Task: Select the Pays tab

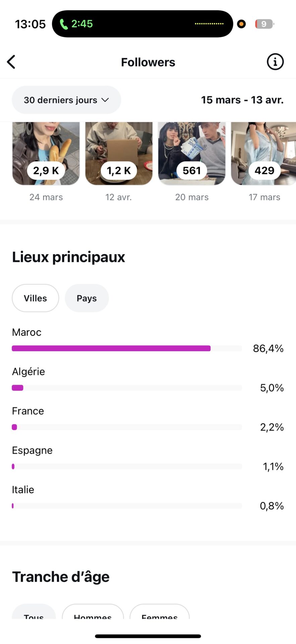Action: (x=86, y=298)
